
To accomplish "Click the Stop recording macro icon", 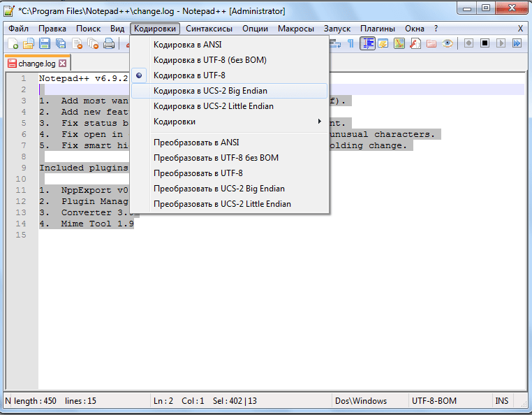I will [485, 43].
